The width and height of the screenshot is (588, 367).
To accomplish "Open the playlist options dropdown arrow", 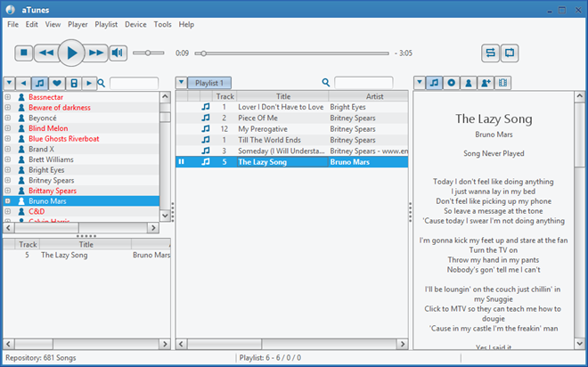I will [x=182, y=83].
